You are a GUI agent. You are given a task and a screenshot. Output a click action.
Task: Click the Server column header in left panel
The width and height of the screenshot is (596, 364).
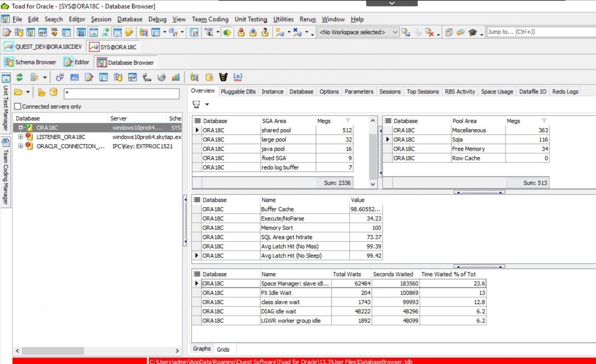[x=138, y=118]
